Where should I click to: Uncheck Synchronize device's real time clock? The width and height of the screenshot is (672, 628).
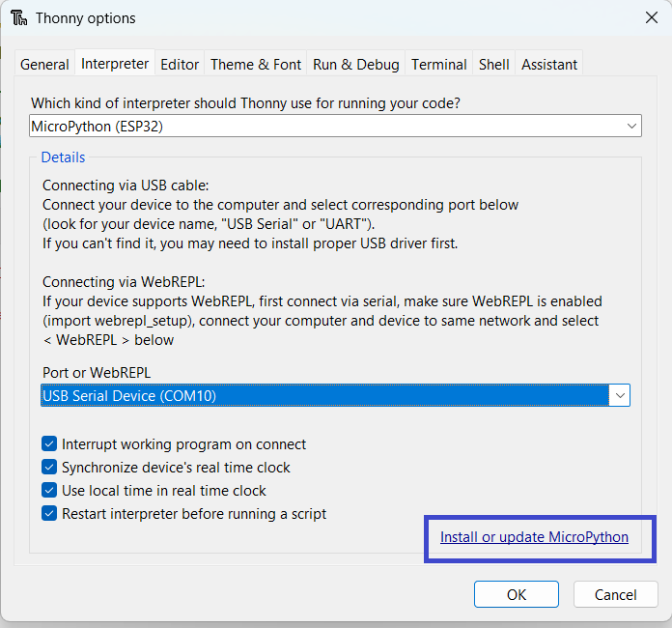[50, 468]
